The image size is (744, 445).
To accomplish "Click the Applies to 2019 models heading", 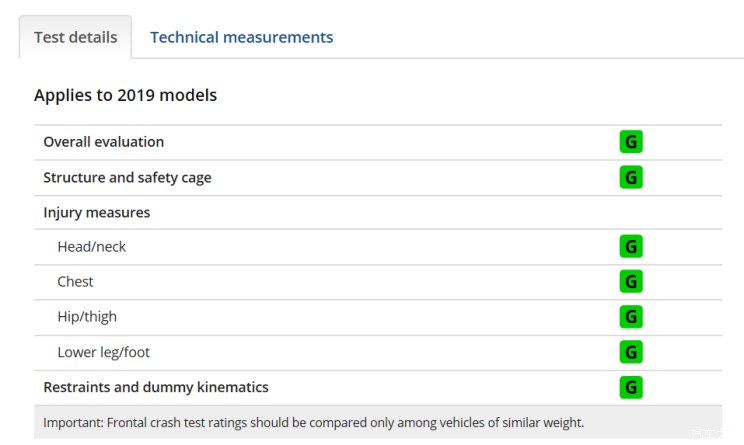I will tap(125, 95).
